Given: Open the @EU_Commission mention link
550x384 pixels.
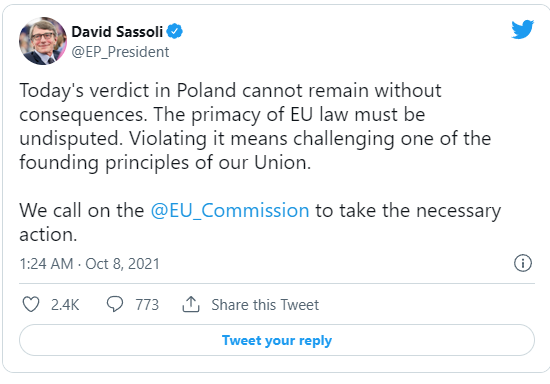Looking at the screenshot, I should (x=230, y=210).
